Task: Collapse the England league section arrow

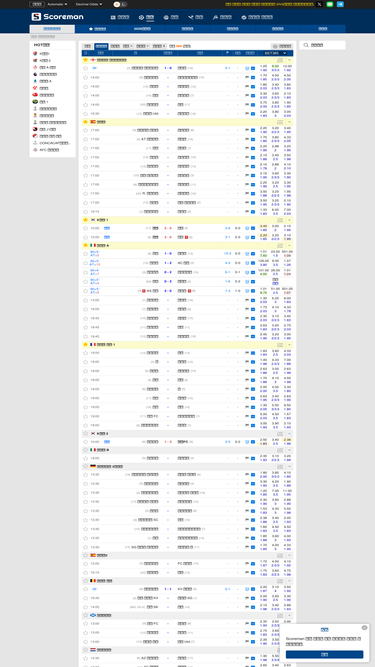Action: 289,60
